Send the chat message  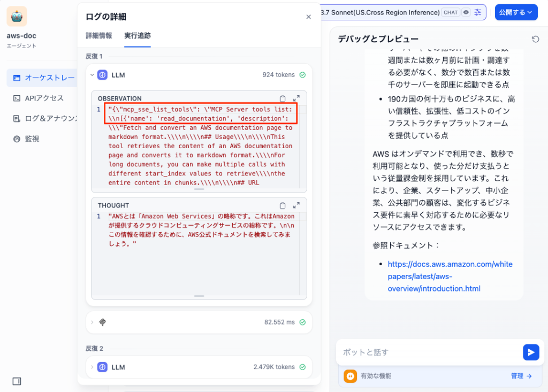(x=531, y=352)
